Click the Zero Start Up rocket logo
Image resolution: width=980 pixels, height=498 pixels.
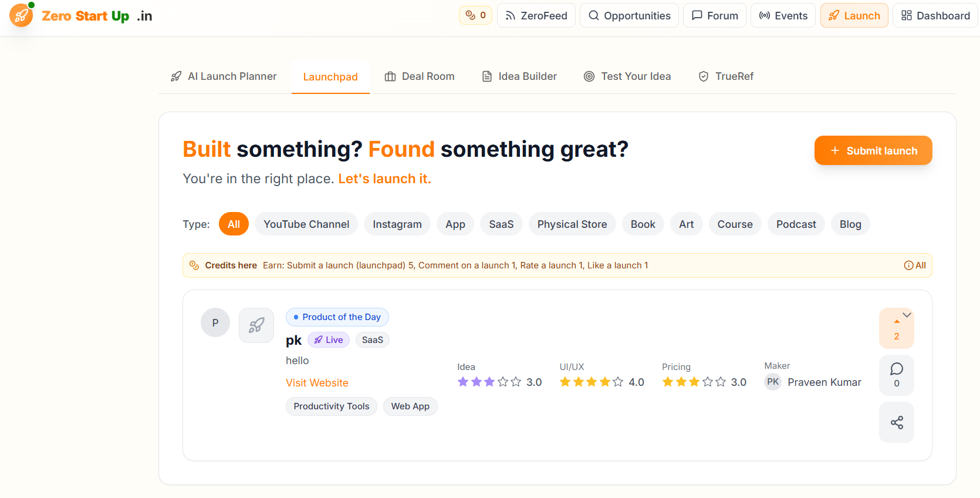coord(21,15)
